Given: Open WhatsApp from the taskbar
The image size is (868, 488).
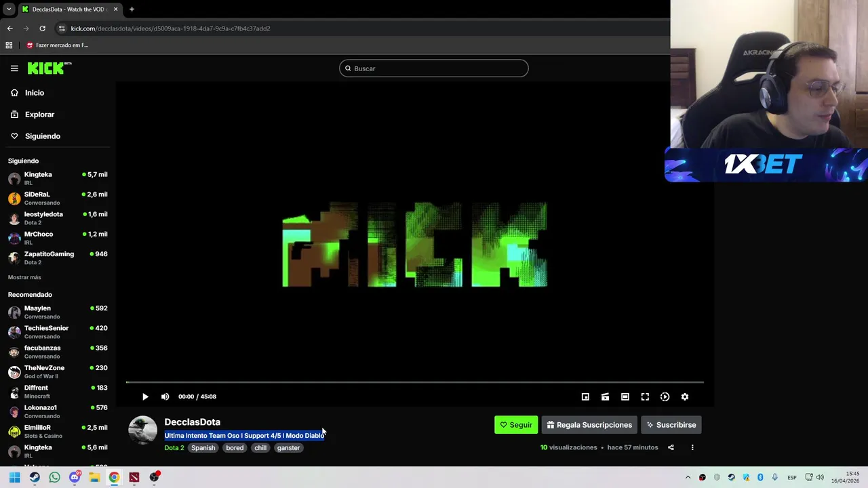Looking at the screenshot, I should pos(54,477).
